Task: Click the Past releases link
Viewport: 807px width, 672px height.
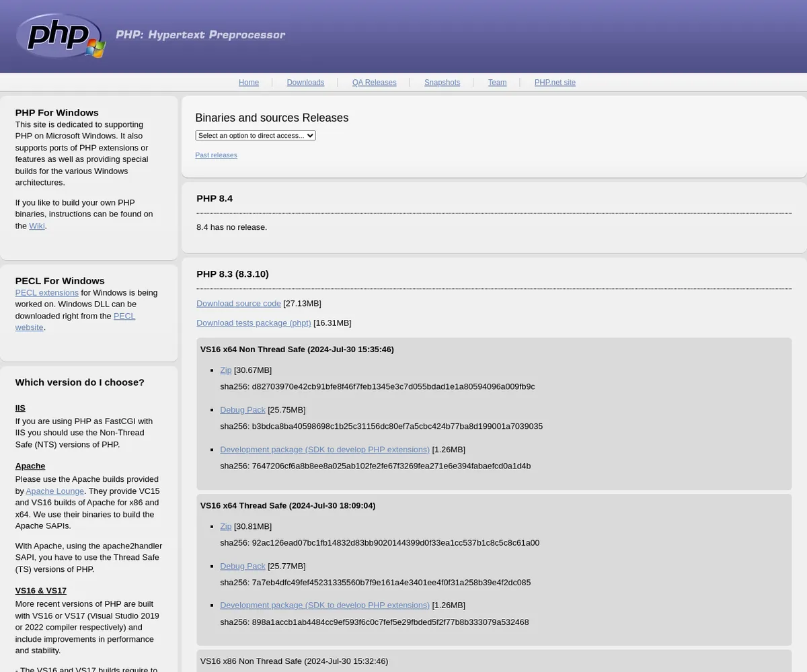Action: click(x=216, y=155)
